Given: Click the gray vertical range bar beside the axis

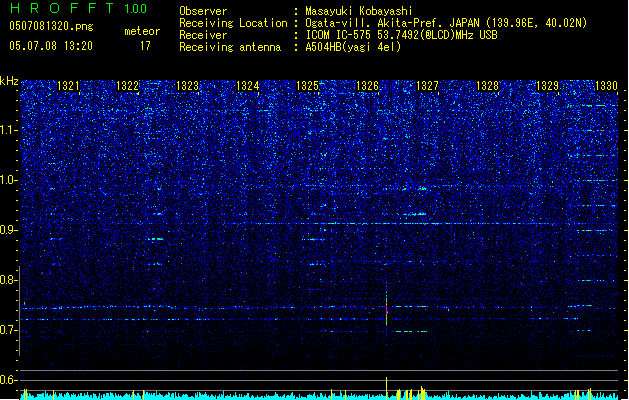Looking at the screenshot, I should click(19, 311).
